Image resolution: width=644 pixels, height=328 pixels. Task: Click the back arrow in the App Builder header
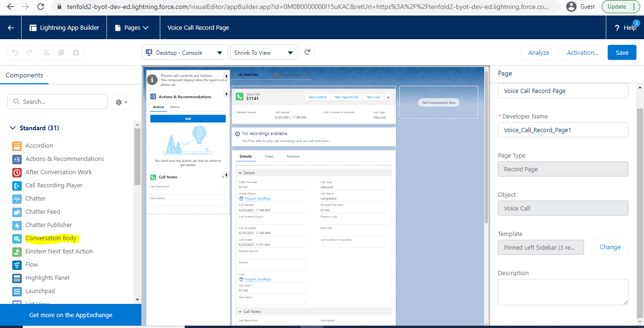[11, 28]
